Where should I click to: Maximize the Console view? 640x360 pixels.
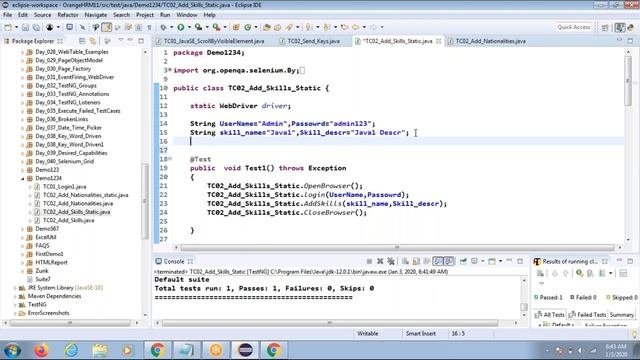pos(520,261)
